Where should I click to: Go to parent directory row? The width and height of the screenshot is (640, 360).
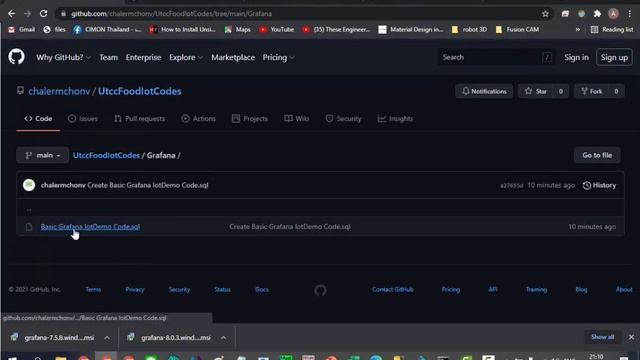[320, 209]
